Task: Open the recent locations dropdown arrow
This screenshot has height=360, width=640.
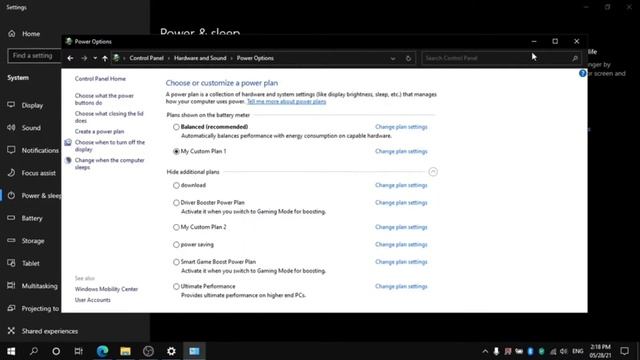Action: click(95, 58)
